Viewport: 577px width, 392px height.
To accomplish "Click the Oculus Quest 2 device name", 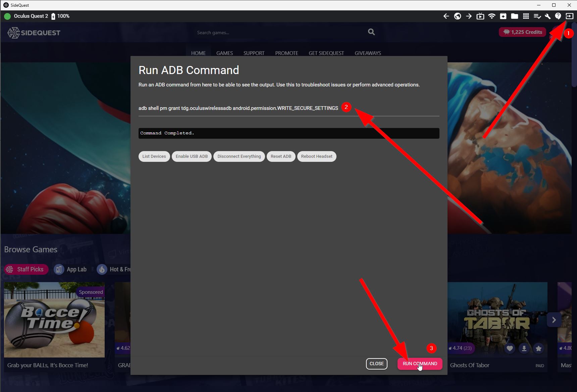I will click(31, 16).
